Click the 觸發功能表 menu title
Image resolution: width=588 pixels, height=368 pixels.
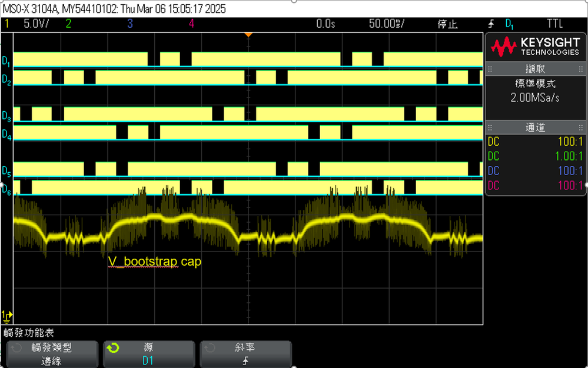coord(29,333)
